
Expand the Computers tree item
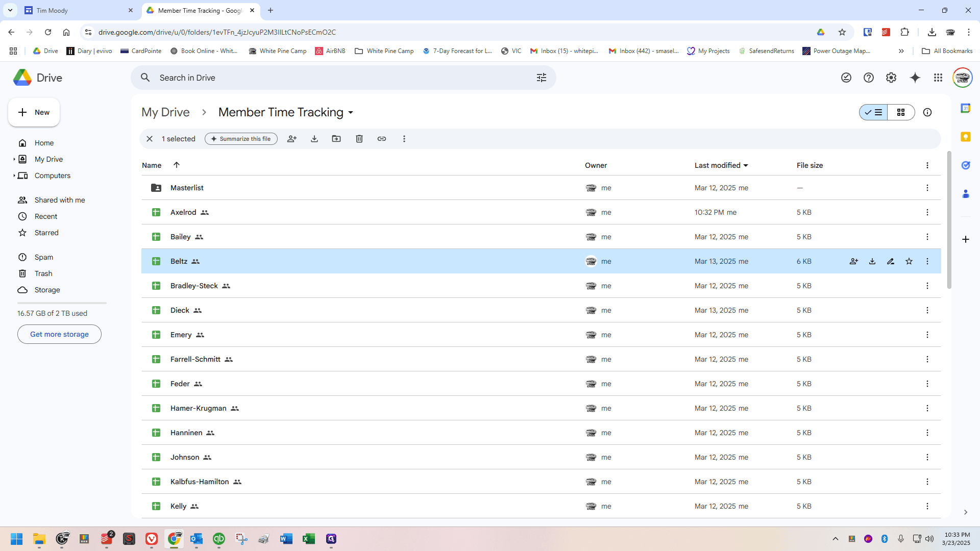(14, 176)
